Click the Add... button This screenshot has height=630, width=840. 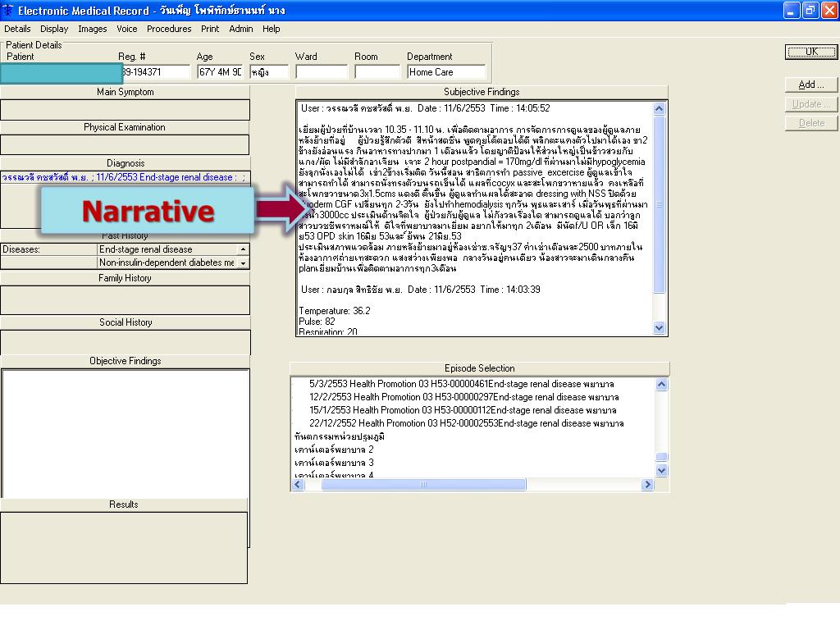811,84
